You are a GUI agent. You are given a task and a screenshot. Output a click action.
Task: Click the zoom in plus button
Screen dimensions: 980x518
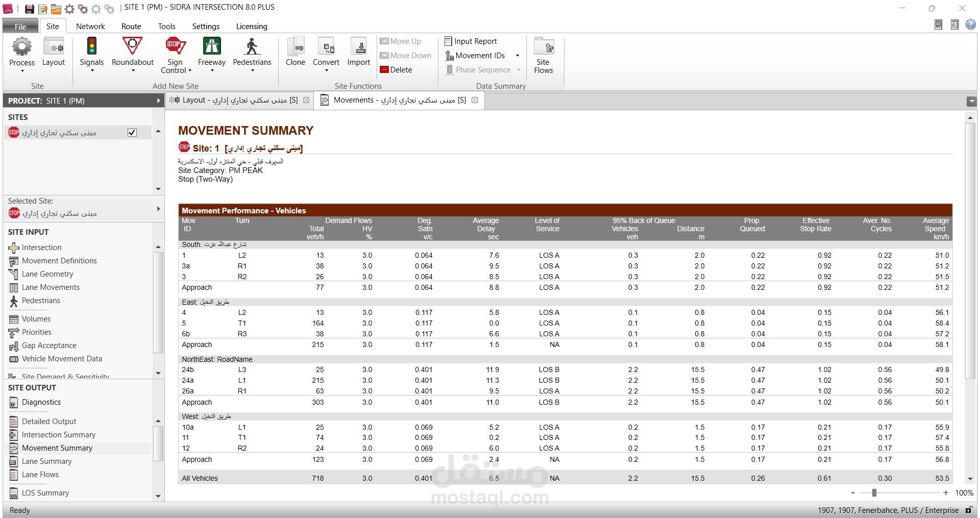point(946,493)
